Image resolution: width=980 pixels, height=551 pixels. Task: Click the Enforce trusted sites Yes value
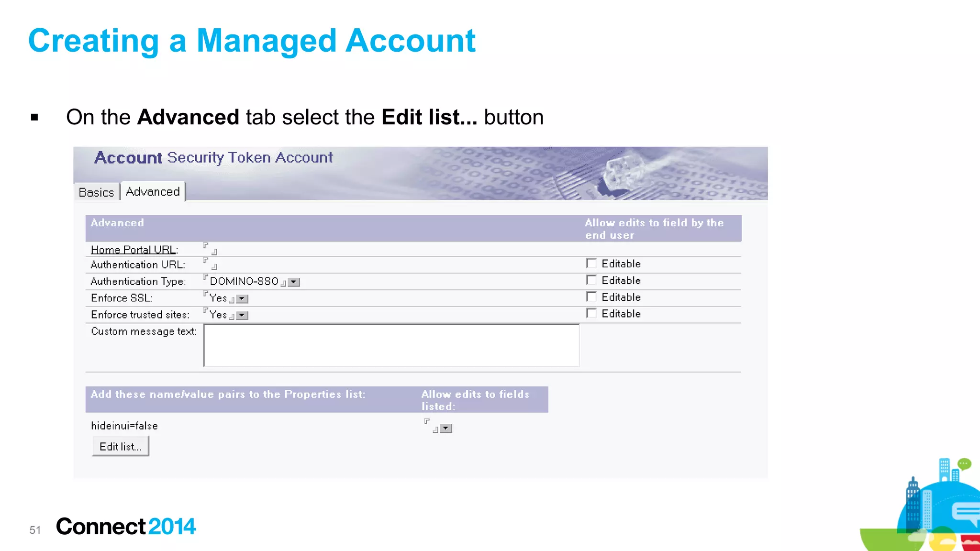click(x=218, y=315)
